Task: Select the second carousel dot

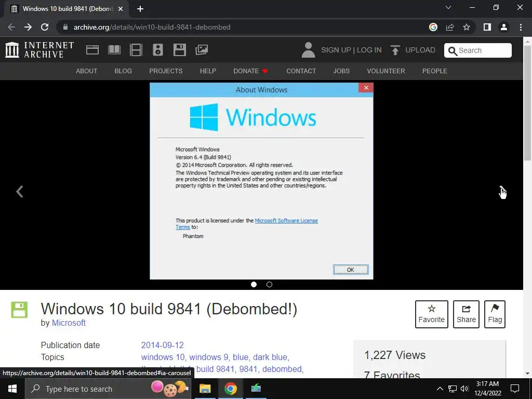Action: pos(270,284)
